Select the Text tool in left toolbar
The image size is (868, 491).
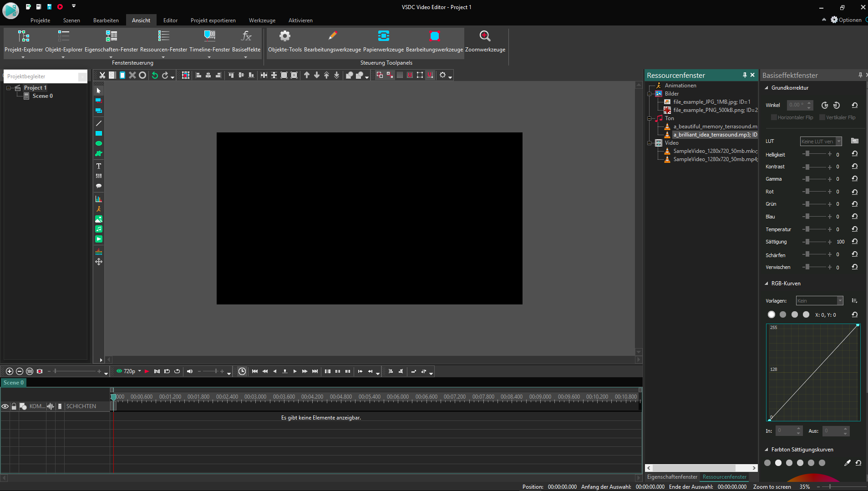point(98,166)
